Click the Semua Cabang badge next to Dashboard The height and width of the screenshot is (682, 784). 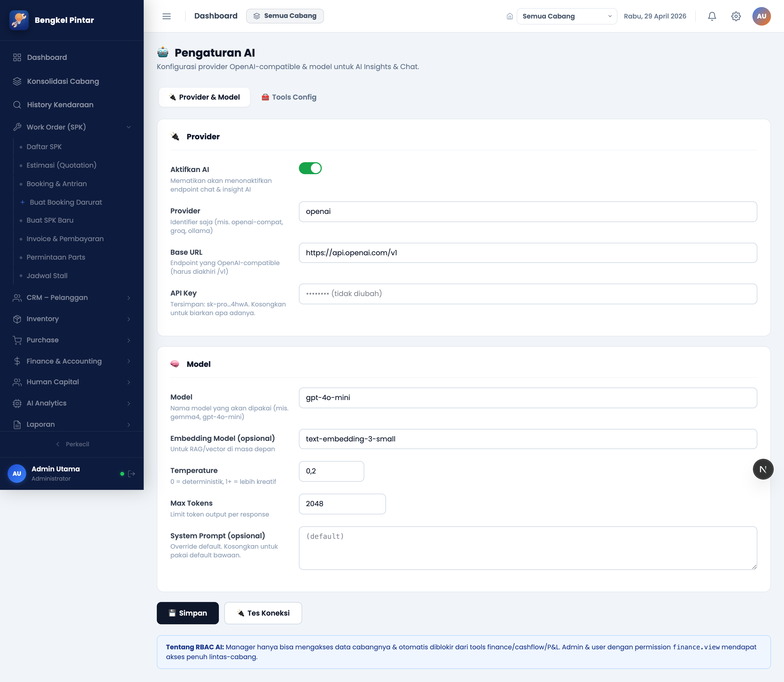pos(285,16)
